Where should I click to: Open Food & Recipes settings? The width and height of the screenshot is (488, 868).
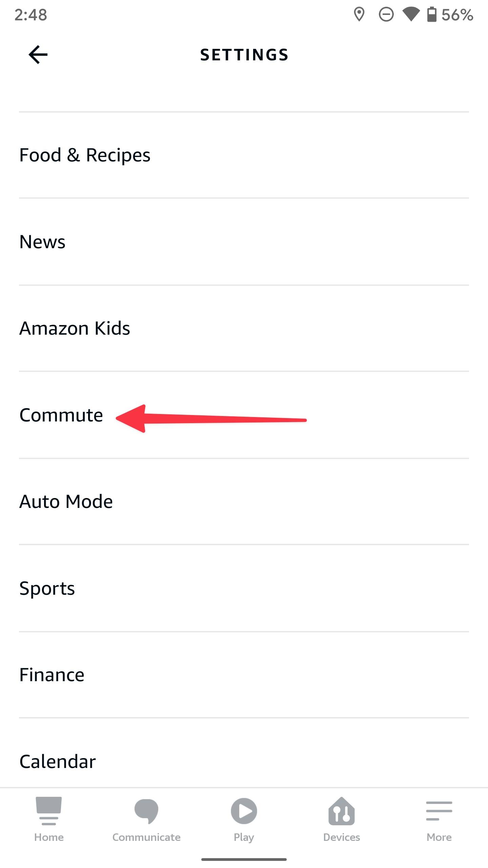[x=85, y=155]
